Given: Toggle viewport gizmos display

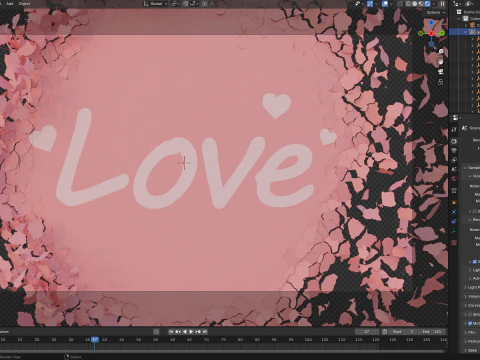Looking at the screenshot, I should point(370,4).
